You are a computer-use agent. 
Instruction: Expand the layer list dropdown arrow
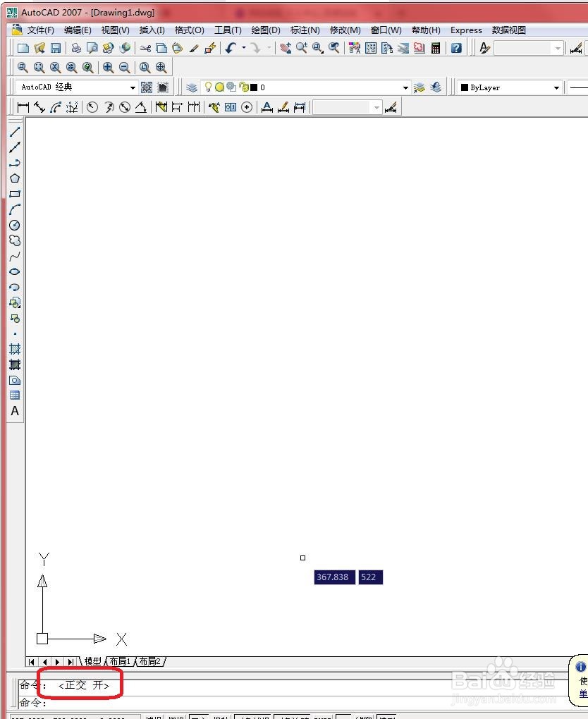click(x=405, y=87)
